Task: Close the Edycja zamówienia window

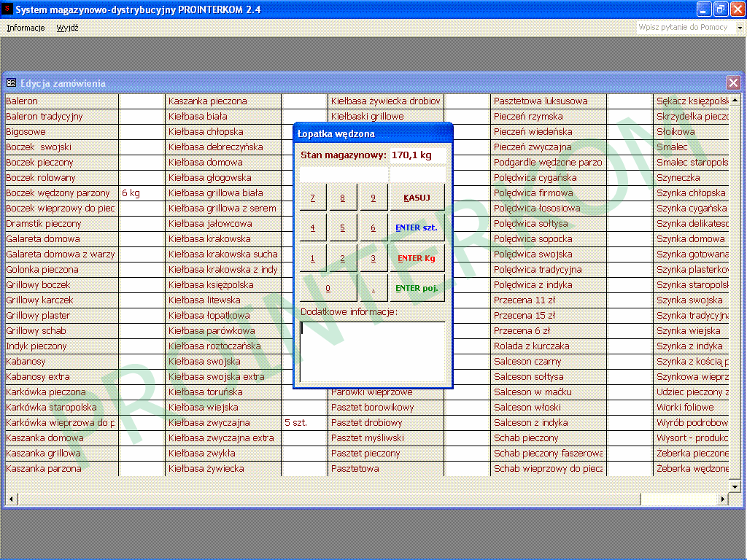Action: pyautogui.click(x=733, y=83)
